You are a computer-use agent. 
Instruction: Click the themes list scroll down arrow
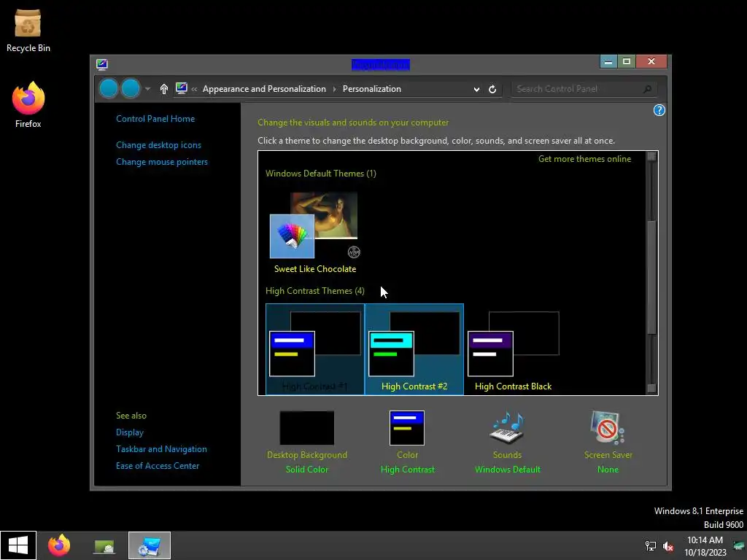pos(651,388)
